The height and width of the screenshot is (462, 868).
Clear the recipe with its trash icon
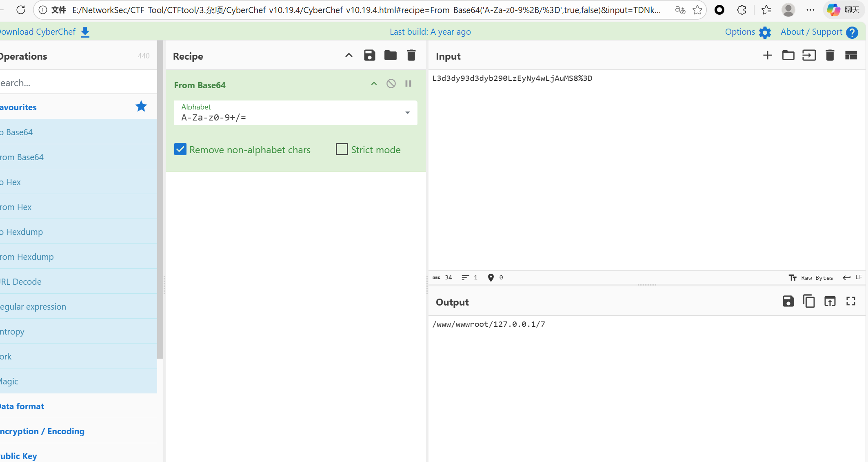[x=411, y=56]
